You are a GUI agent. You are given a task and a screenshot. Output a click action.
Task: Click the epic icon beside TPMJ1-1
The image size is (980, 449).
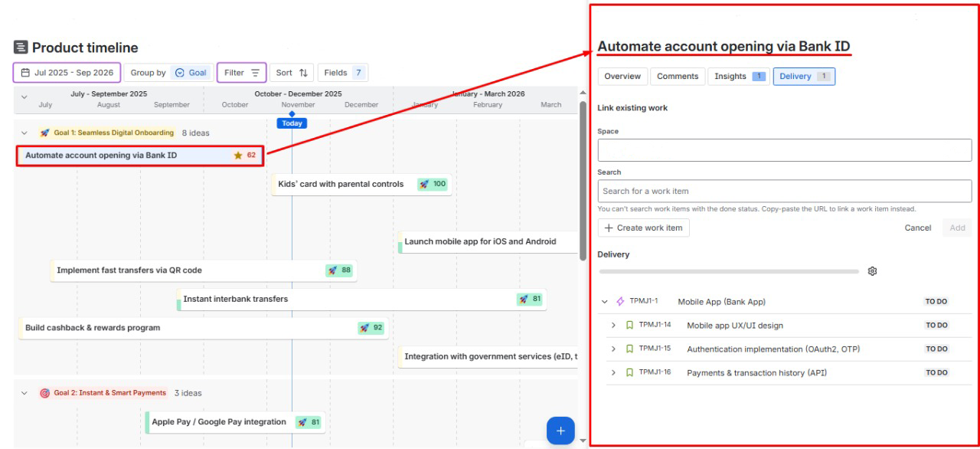click(x=620, y=302)
